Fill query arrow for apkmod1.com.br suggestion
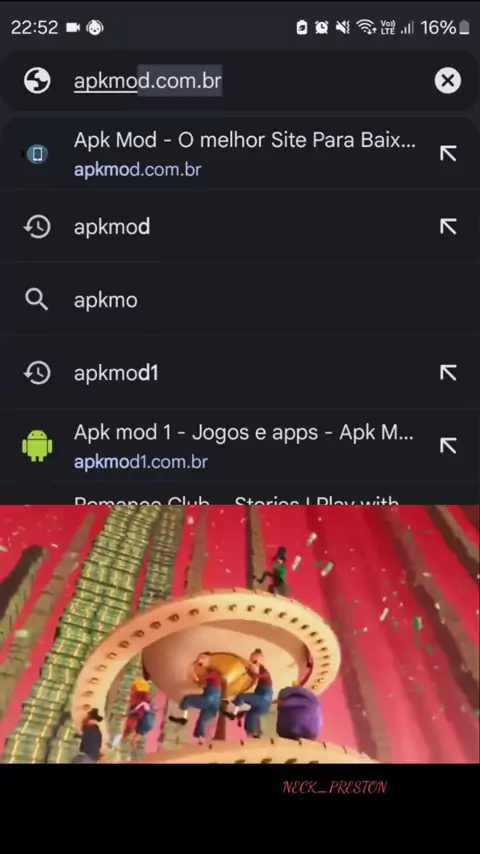 click(x=448, y=446)
